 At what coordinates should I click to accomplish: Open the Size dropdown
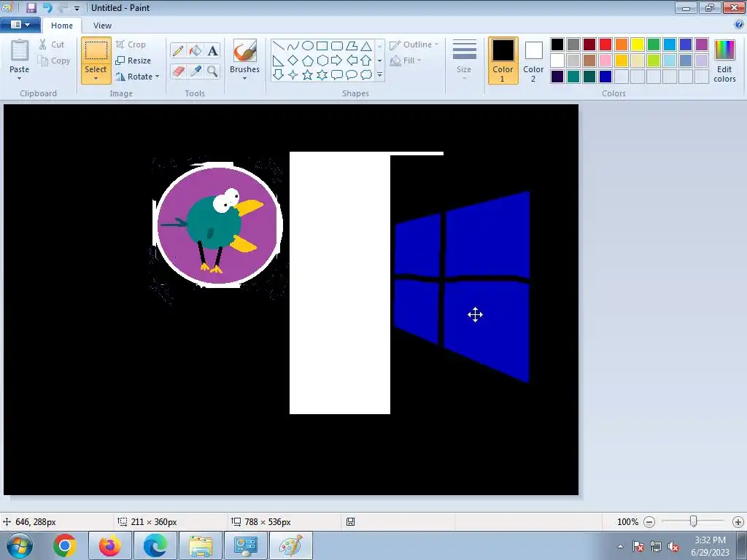(x=464, y=59)
